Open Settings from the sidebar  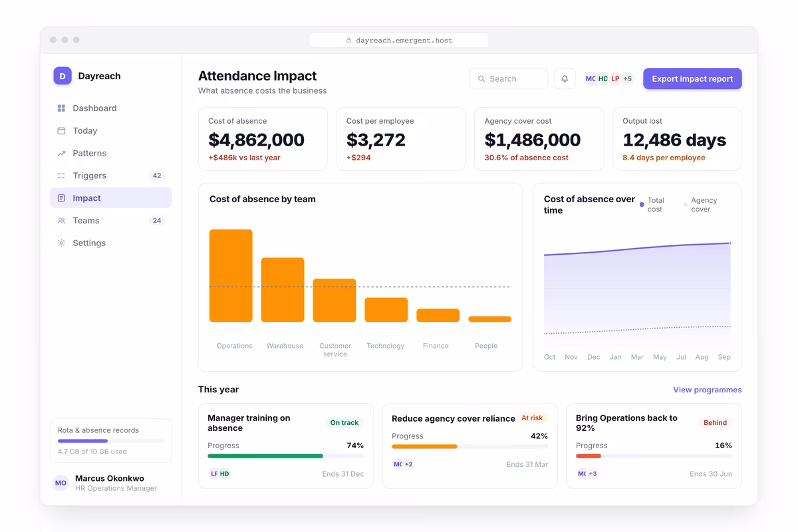pyautogui.click(x=111, y=243)
